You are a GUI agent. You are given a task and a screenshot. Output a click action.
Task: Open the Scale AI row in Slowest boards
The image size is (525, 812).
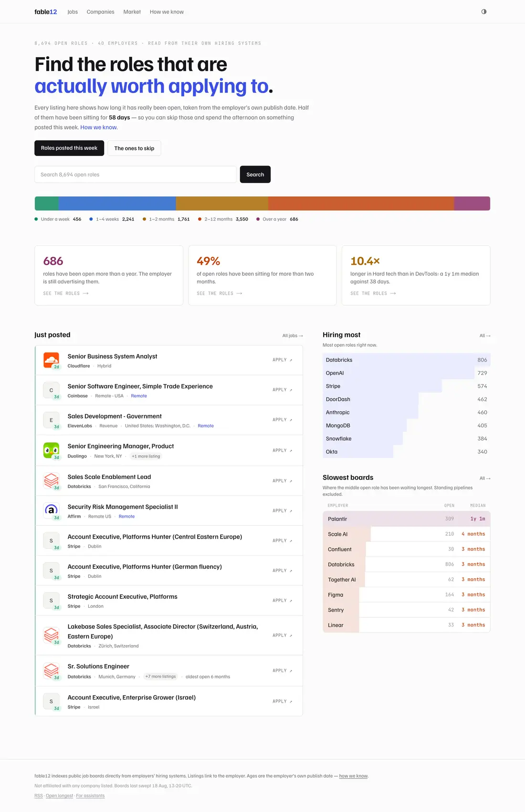(x=407, y=534)
